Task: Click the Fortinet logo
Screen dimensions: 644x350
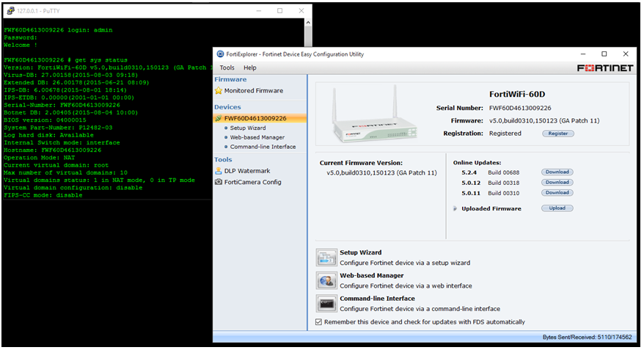Action: (x=605, y=68)
